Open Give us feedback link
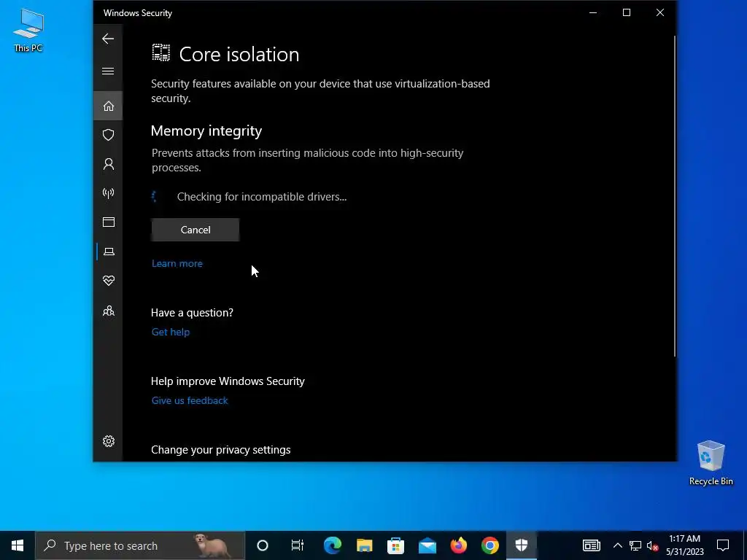Screen dimensions: 747x560 (190, 400)
